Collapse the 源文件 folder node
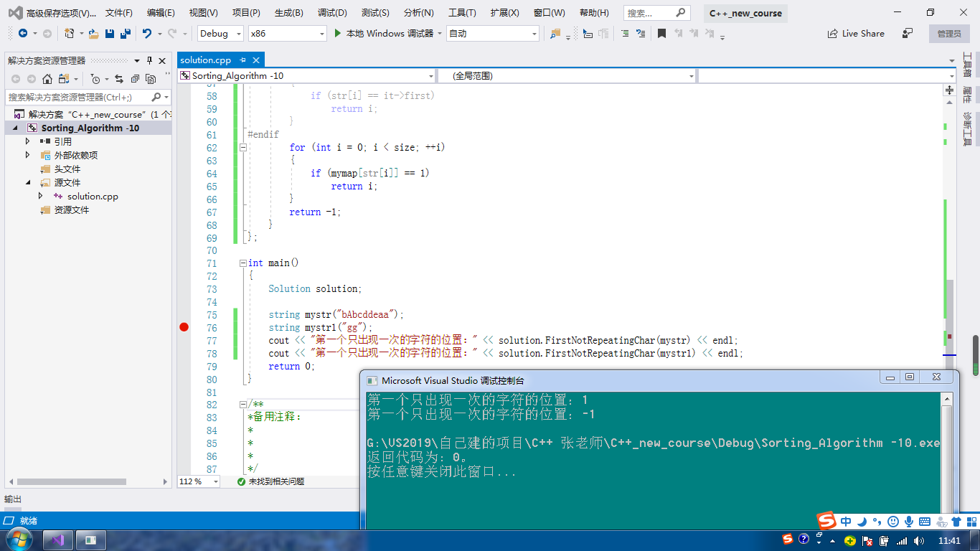 [x=28, y=182]
